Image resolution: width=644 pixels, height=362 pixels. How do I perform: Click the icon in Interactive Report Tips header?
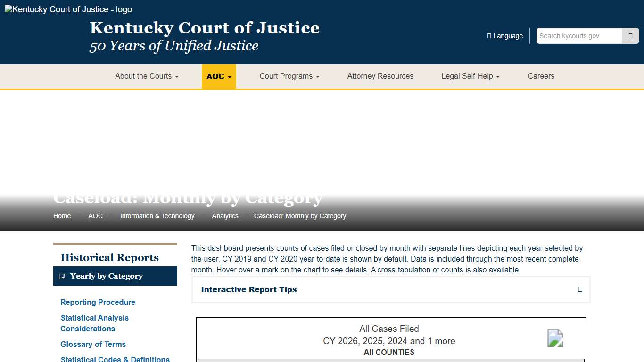tap(580, 289)
